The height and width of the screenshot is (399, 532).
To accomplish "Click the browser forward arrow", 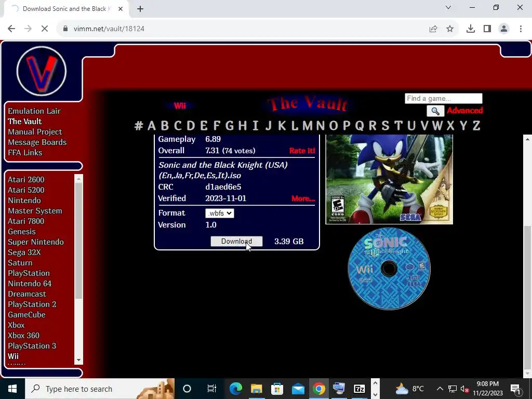I will (x=28, y=29).
